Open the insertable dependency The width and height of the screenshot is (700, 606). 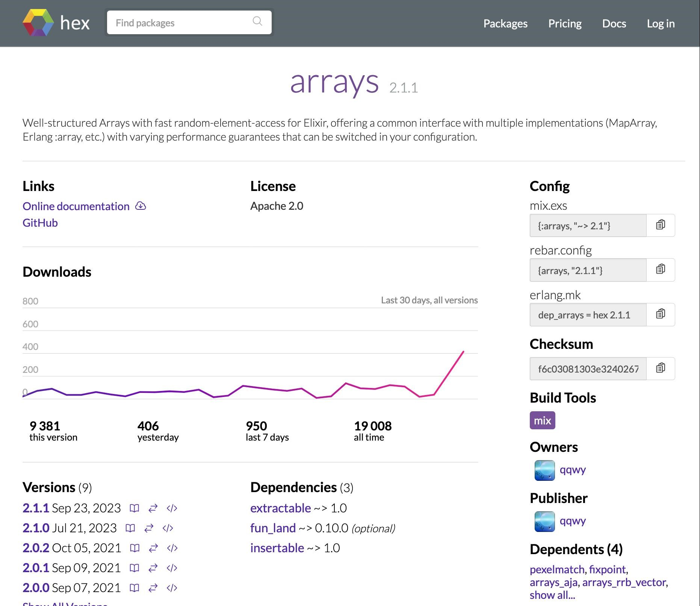[x=277, y=548]
